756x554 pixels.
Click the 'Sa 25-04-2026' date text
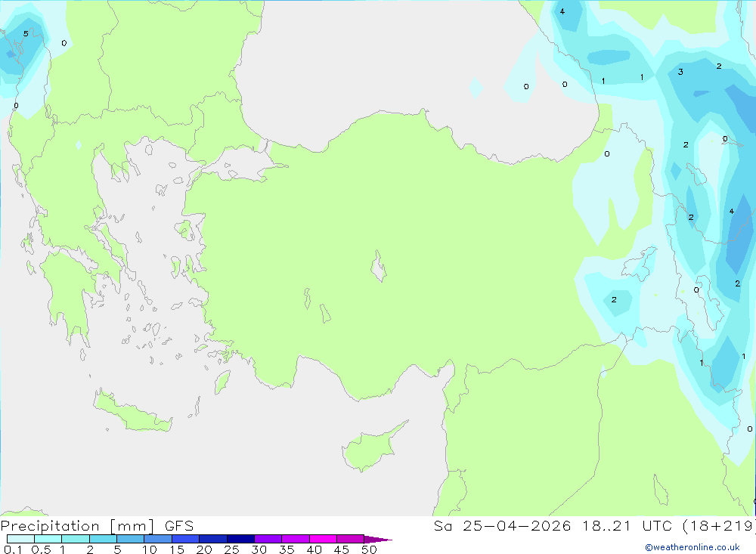503,526
